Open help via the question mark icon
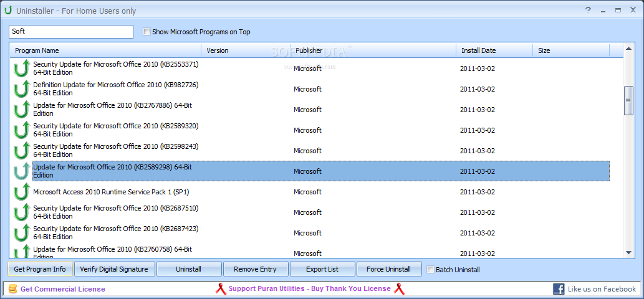644x299 pixels. coord(588,10)
